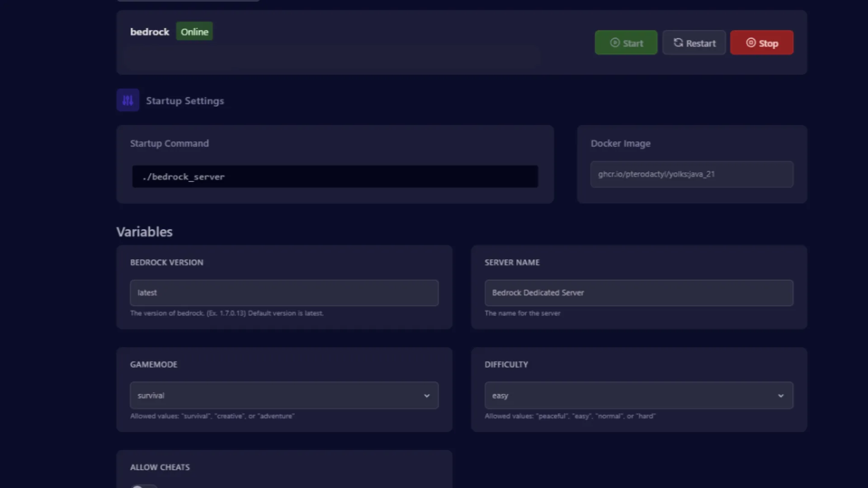Viewport: 868px width, 488px height.
Task: Click the Variables section heading
Action: pos(145,232)
